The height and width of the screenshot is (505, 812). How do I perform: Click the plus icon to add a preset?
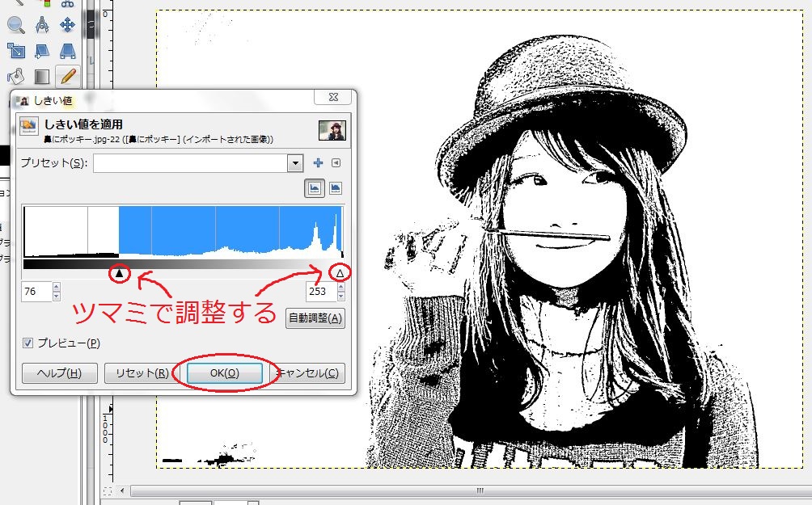pos(318,162)
